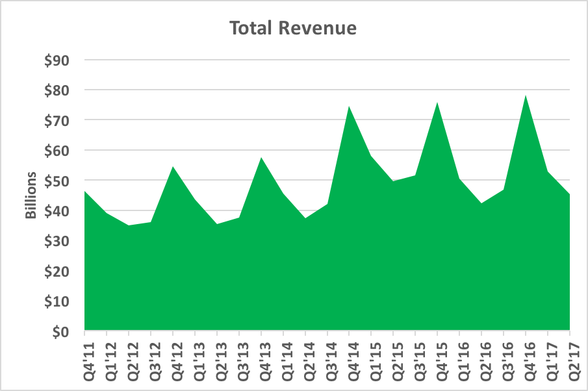The width and height of the screenshot is (588, 391).
Task: Click the Q2'17 x-axis label
Action: (570, 355)
